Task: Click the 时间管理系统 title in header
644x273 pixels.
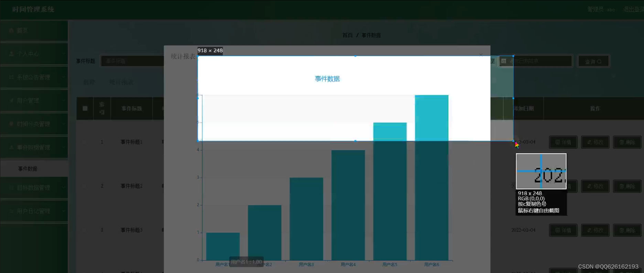Action: [x=33, y=9]
